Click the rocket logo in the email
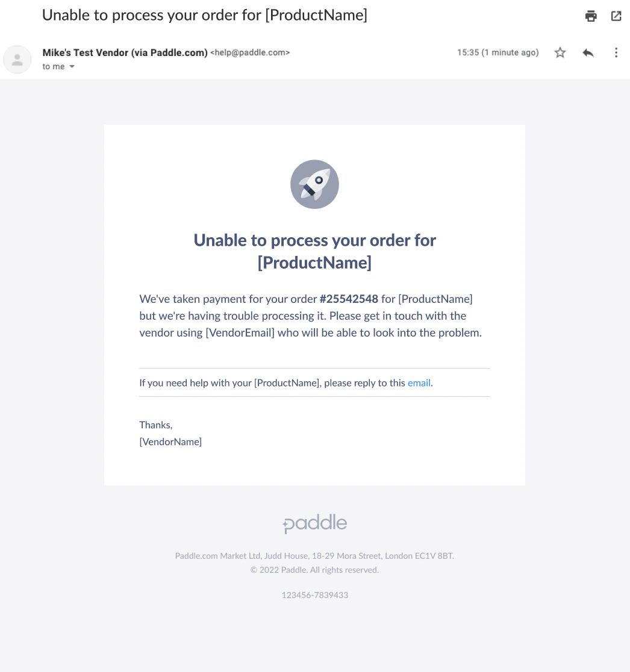The height and width of the screenshot is (672, 630). (314, 184)
